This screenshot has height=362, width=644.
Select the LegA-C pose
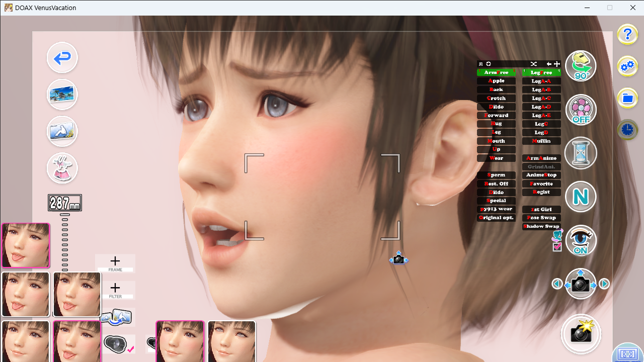(x=541, y=98)
